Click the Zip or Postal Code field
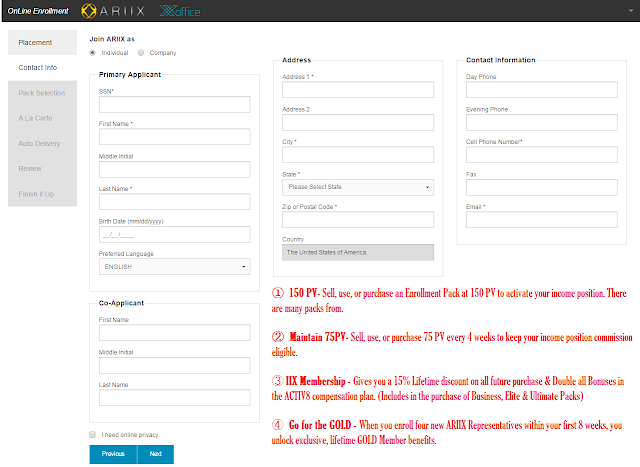This screenshot has height=467, width=640. [358, 220]
